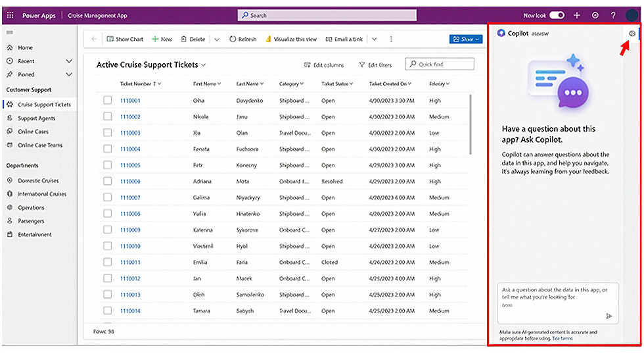Viewport: 644px width, 354px height.
Task: Click the help question mark icon
Action: [x=613, y=15]
